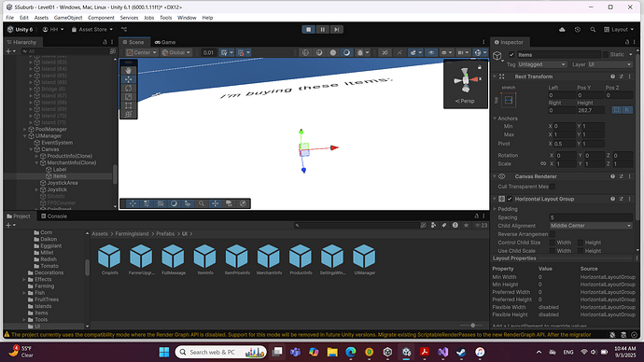Open Horizontal Layout Group component menu
Viewport: 644px width, 362px height.
(x=629, y=199)
